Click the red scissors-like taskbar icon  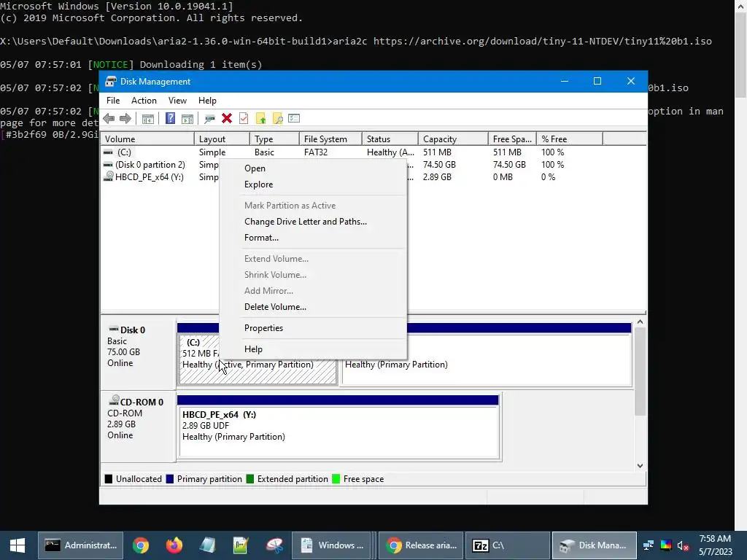click(x=274, y=545)
